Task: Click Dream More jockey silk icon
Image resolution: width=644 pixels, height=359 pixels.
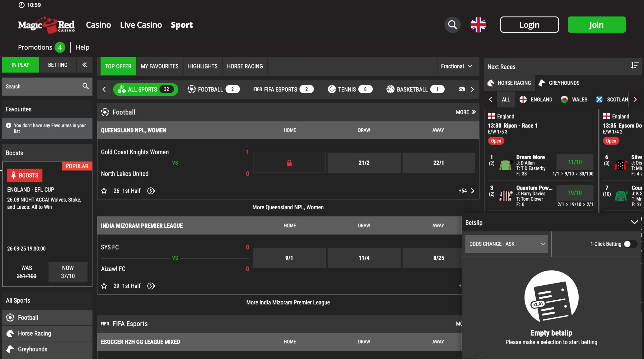Action: point(506,165)
